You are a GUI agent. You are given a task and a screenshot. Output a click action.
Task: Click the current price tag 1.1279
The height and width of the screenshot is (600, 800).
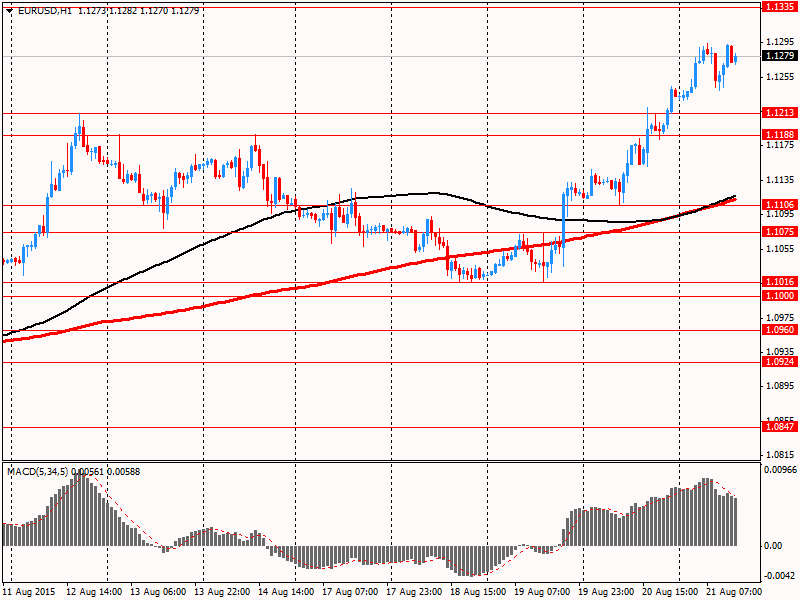point(780,56)
